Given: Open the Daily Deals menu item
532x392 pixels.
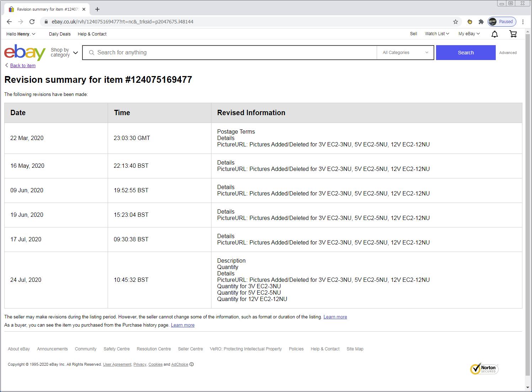Looking at the screenshot, I should (x=60, y=34).
